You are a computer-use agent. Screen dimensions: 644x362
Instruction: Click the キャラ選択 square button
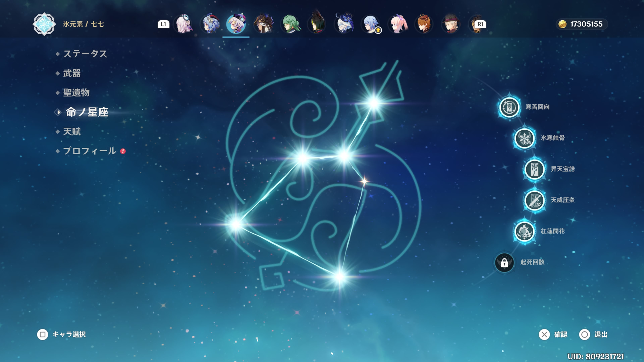tap(43, 335)
